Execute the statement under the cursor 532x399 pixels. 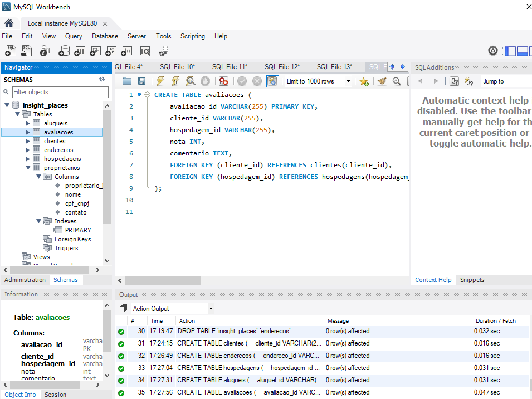point(175,81)
